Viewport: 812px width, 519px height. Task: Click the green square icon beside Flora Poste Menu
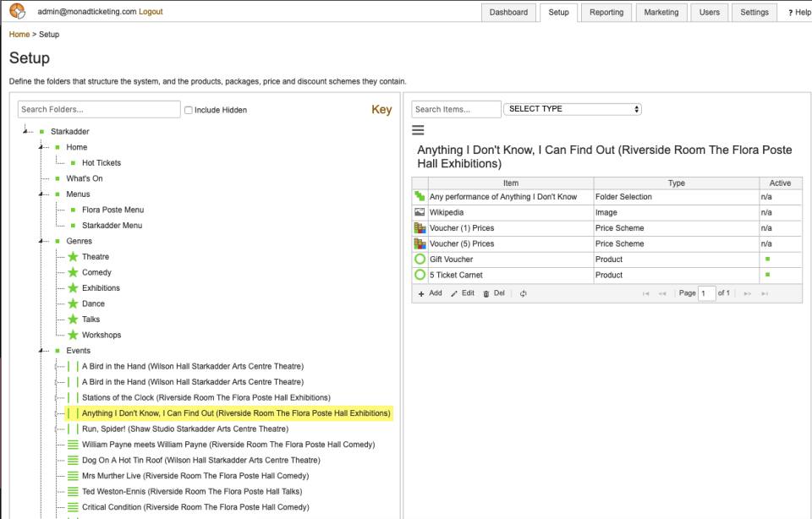click(73, 210)
